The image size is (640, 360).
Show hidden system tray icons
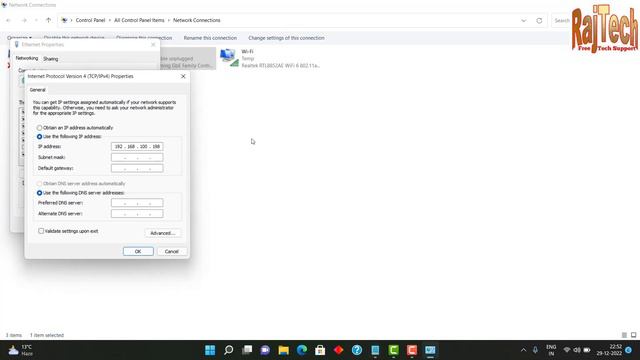[x=523, y=350]
